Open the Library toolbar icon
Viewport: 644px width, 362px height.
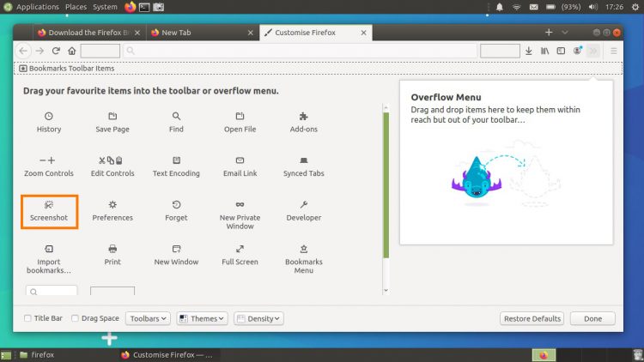[x=544, y=51]
